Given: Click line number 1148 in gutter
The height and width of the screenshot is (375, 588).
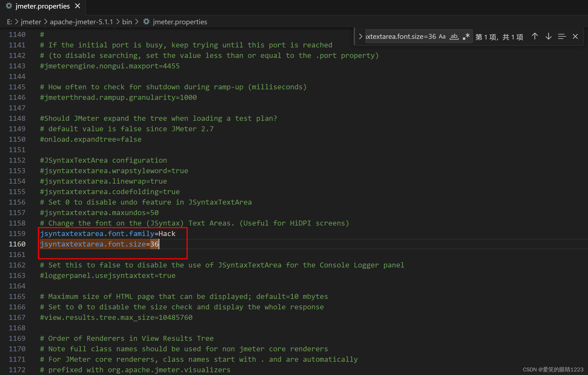Looking at the screenshot, I should point(17,119).
